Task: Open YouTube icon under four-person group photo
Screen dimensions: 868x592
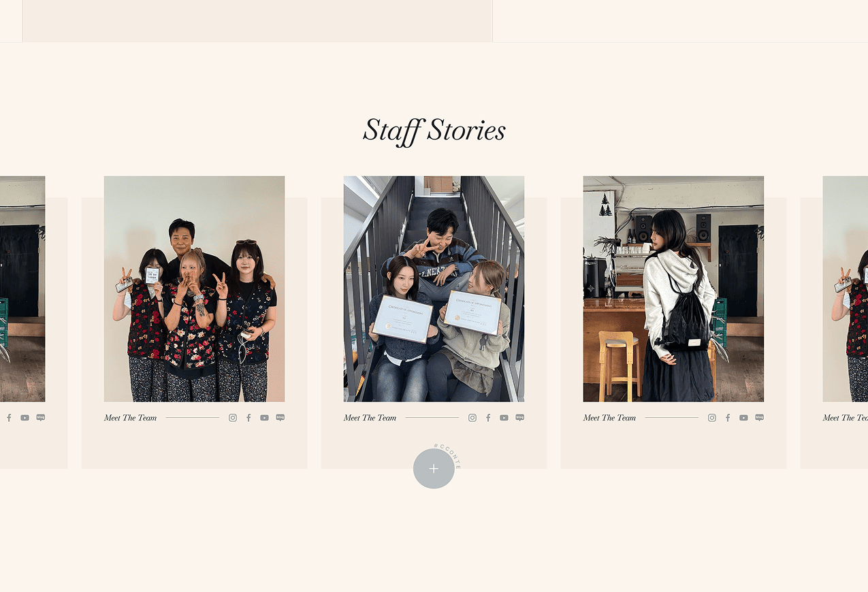Action: 264,418
